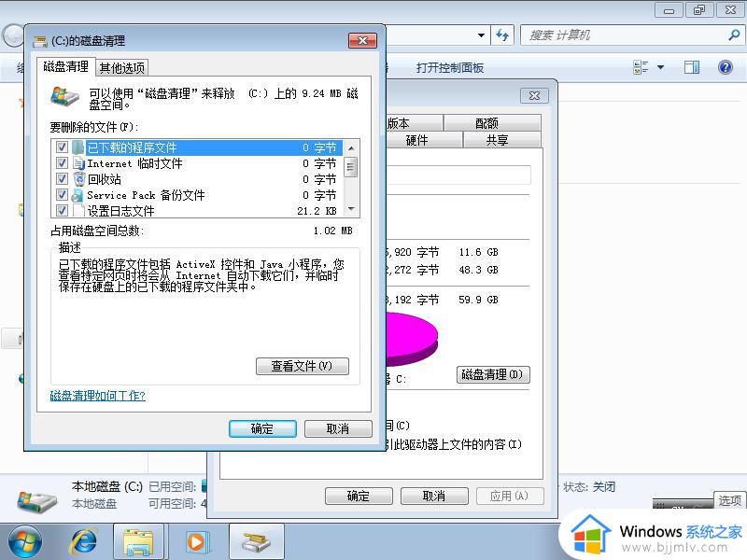Click the refresh arrows icon in Explorer
This screenshot has width=747, height=560.
tap(502, 35)
